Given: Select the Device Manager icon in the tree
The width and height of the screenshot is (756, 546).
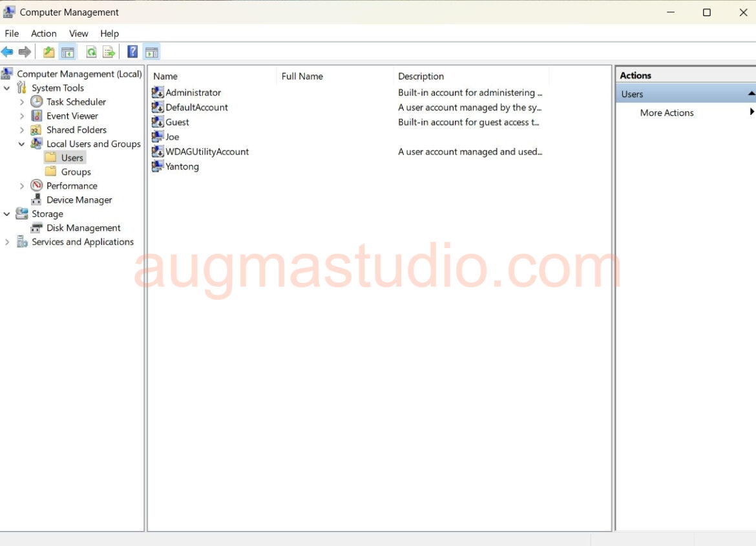Looking at the screenshot, I should (x=37, y=200).
